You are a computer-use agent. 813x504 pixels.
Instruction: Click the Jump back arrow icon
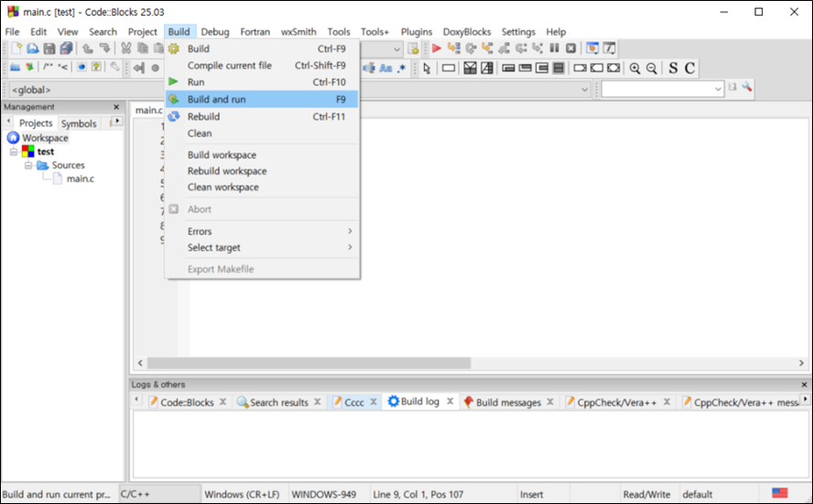click(x=139, y=68)
